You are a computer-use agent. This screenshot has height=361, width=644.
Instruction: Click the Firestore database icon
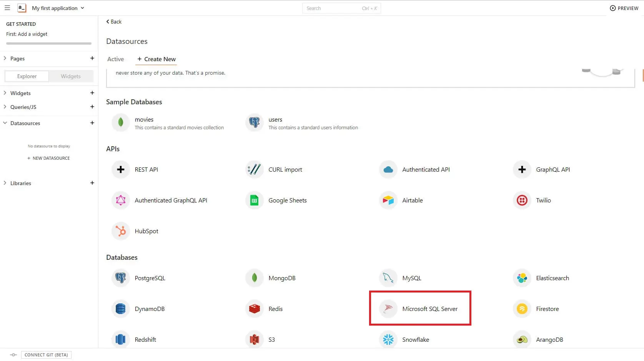tap(522, 309)
